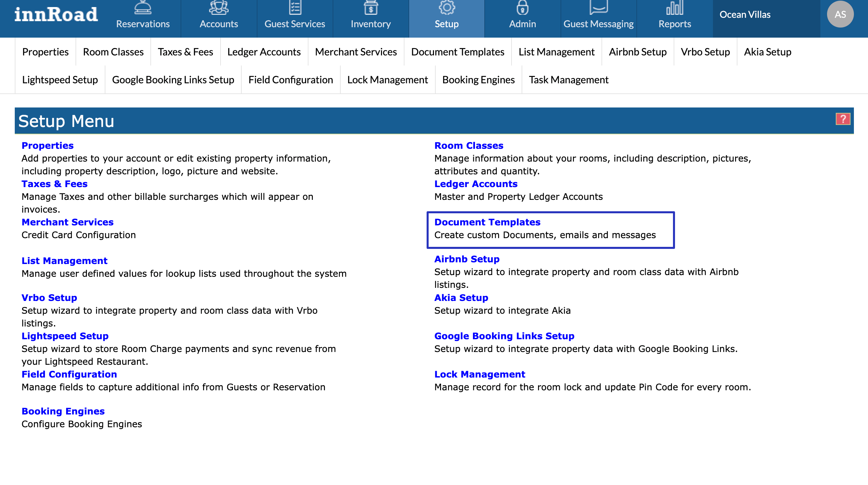Open Admin via the padlock icon
Screen dimensions: 868x485
pos(522,7)
